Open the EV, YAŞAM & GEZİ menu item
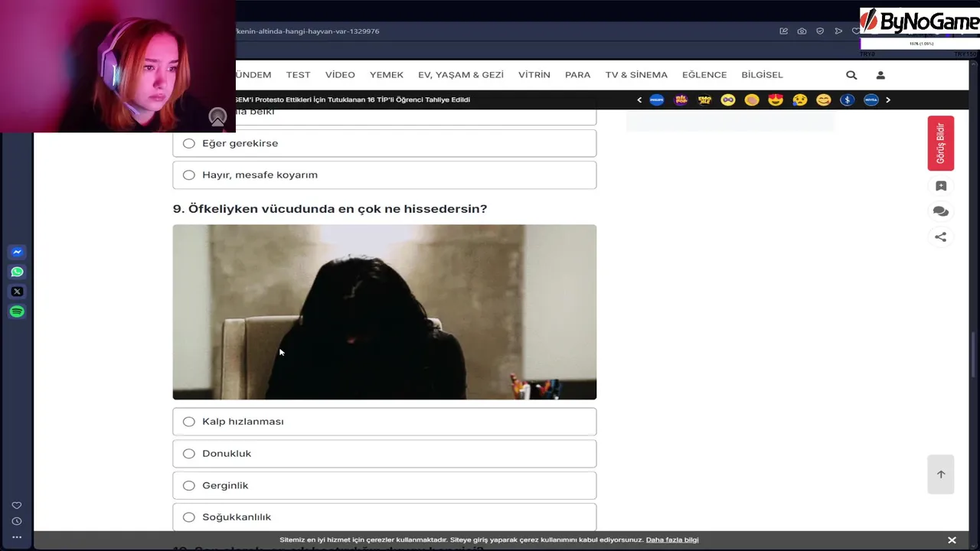Screen dimensions: 980x551 (x=461, y=75)
